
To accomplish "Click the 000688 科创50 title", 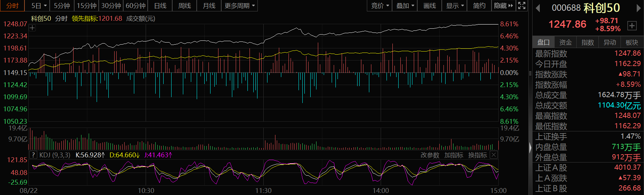I will [586, 8].
